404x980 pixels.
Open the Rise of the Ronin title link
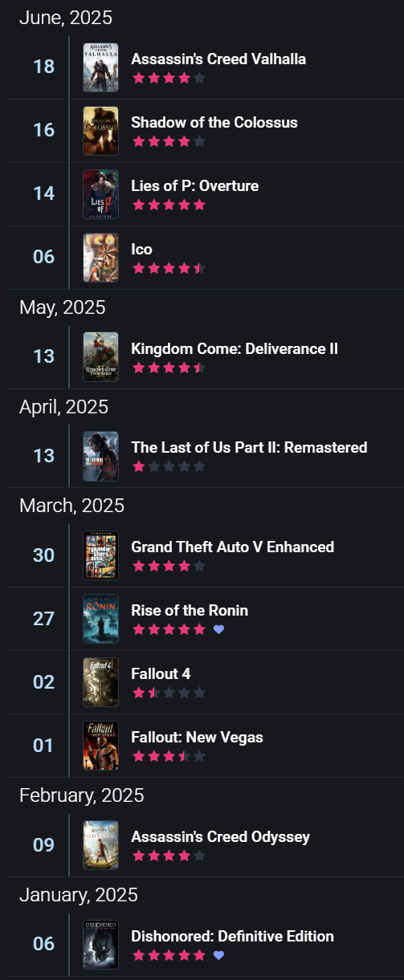click(190, 610)
